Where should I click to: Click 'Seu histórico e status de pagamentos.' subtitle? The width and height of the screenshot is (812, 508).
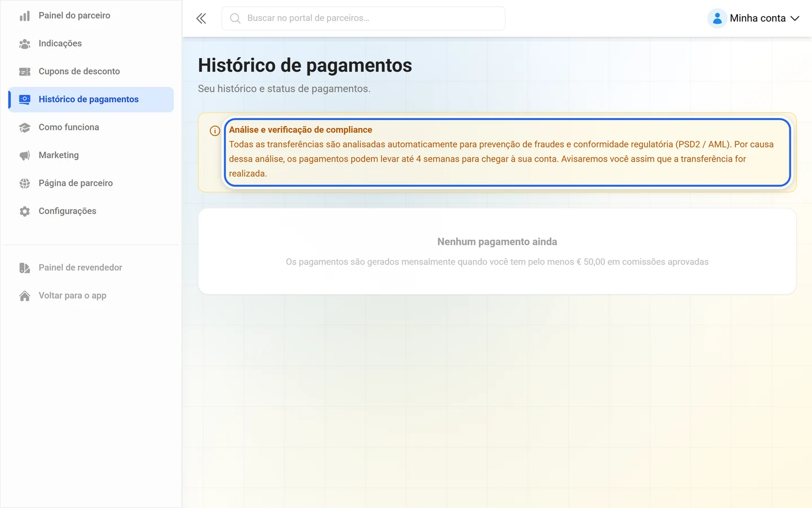[284, 89]
